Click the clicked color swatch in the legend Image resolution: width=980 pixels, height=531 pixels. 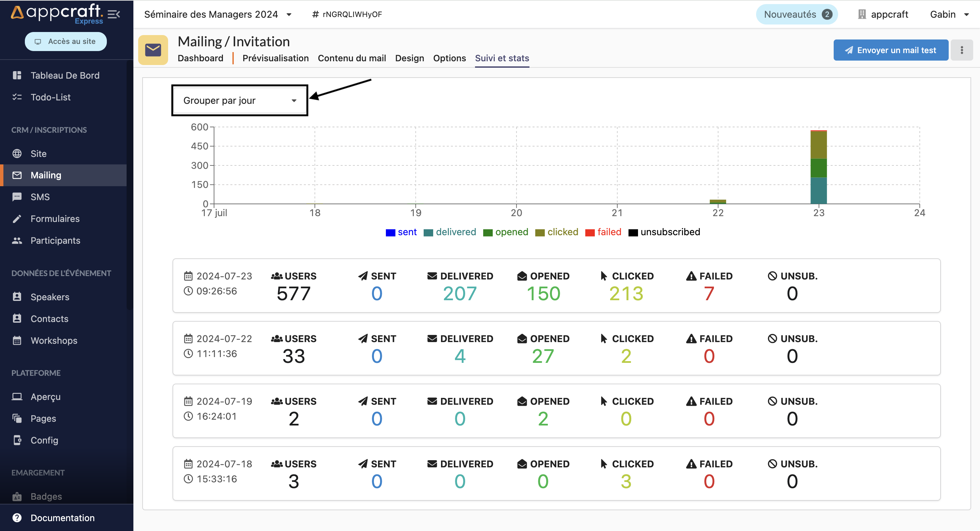[x=539, y=232]
